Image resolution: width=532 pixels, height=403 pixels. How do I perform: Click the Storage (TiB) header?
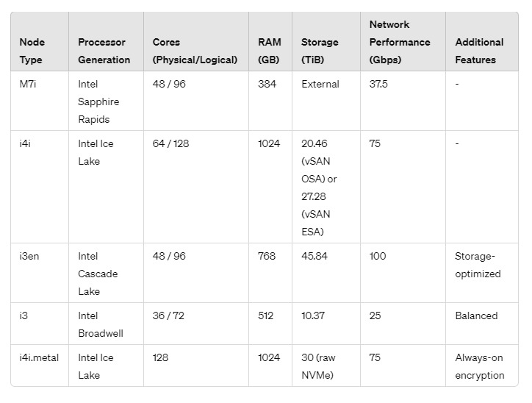[x=326, y=41]
